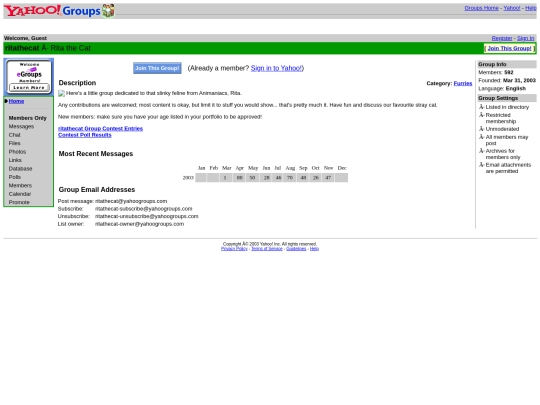Open the Furries category link
Screen dimensions: 540x405
tap(463, 83)
